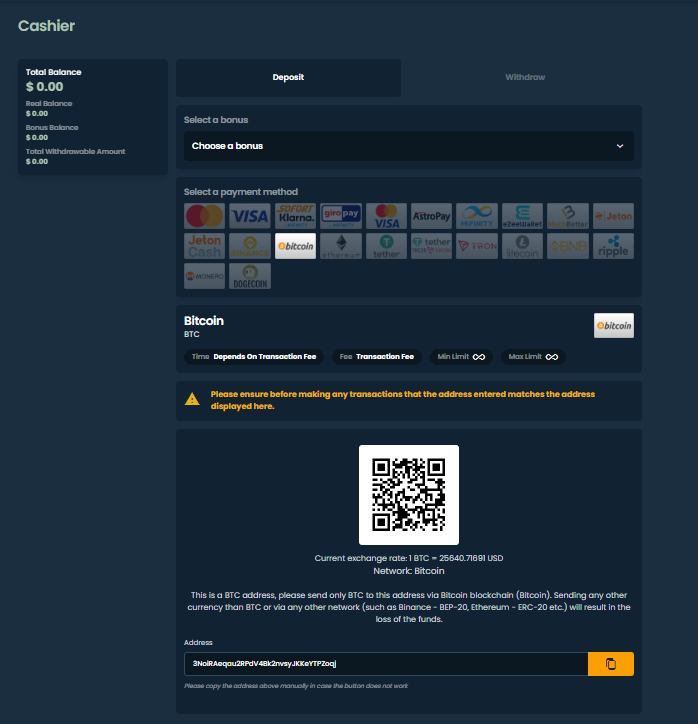Choose litecoin as payment method

pyautogui.click(x=523, y=246)
